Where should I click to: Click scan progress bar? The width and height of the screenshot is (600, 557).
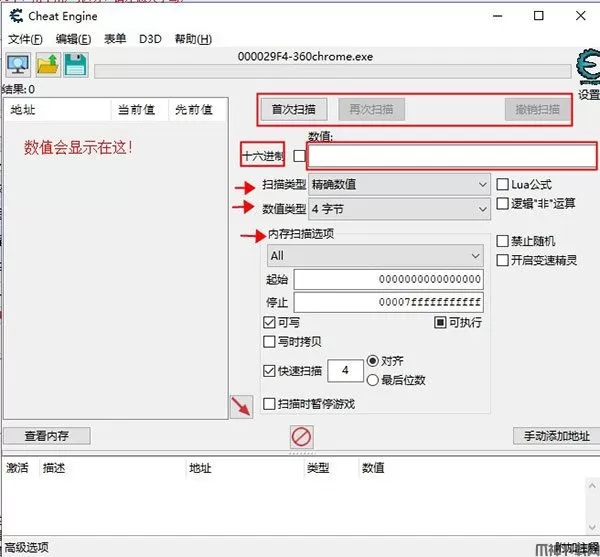click(x=333, y=71)
